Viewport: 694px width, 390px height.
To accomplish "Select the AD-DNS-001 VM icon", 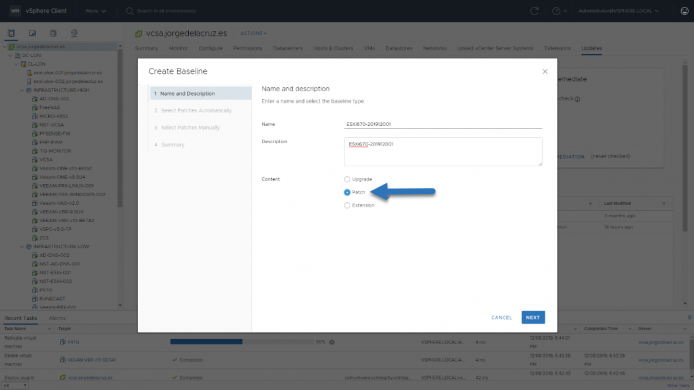I will coord(35,99).
